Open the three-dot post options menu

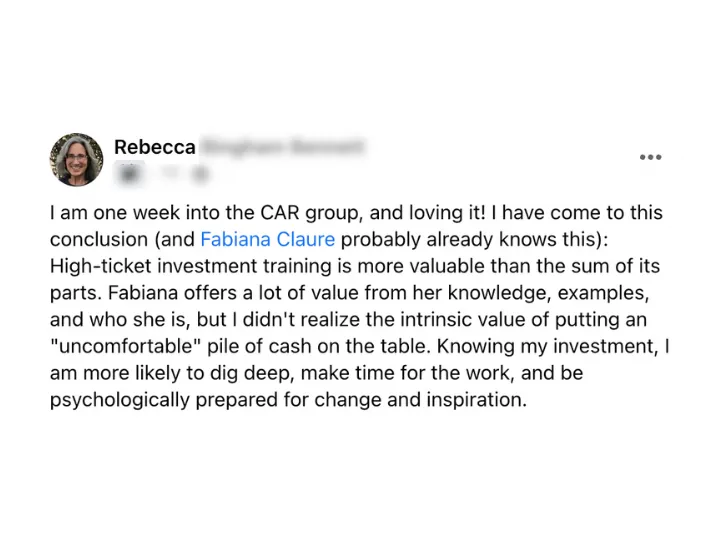pos(650,158)
